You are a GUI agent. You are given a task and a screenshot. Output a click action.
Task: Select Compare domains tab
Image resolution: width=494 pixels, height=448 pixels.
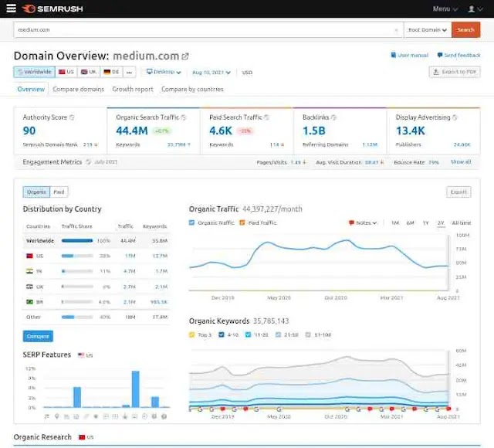(79, 90)
